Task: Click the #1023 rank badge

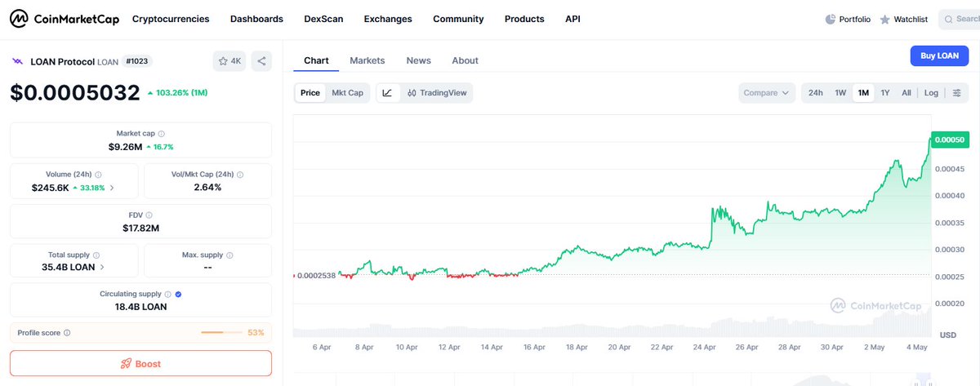Action: pyautogui.click(x=136, y=61)
